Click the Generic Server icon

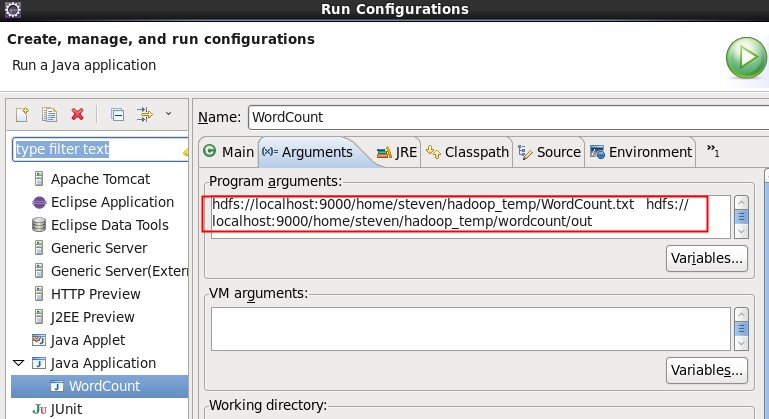39,248
